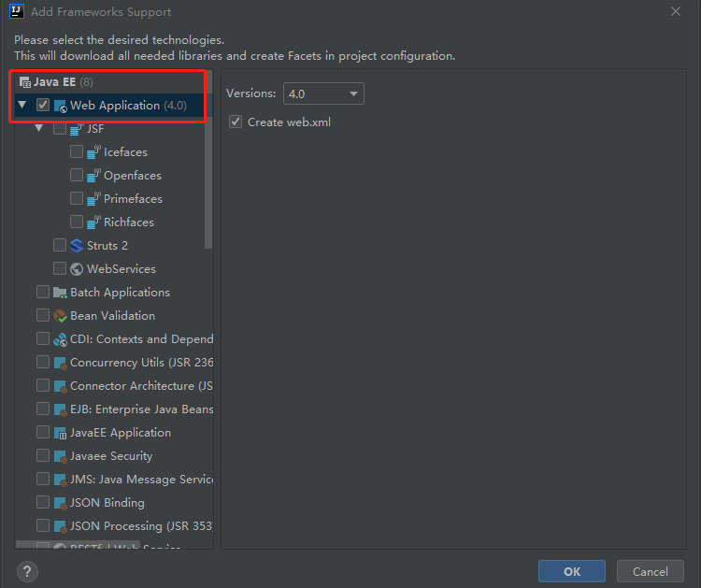Check the EJB Enterprise Java Beans checkbox
The height and width of the screenshot is (588, 701).
coord(43,409)
